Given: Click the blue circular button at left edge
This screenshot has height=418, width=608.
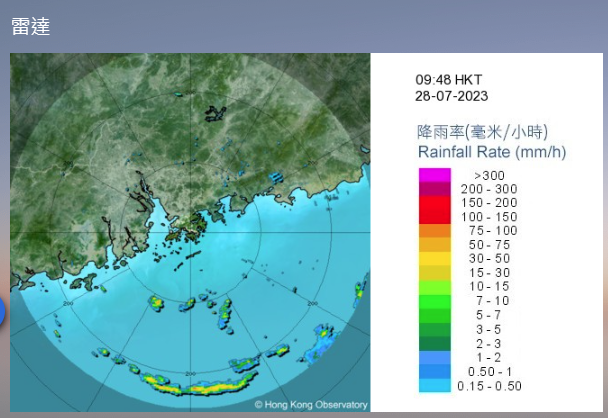Looking at the screenshot, I should (x=3, y=313).
